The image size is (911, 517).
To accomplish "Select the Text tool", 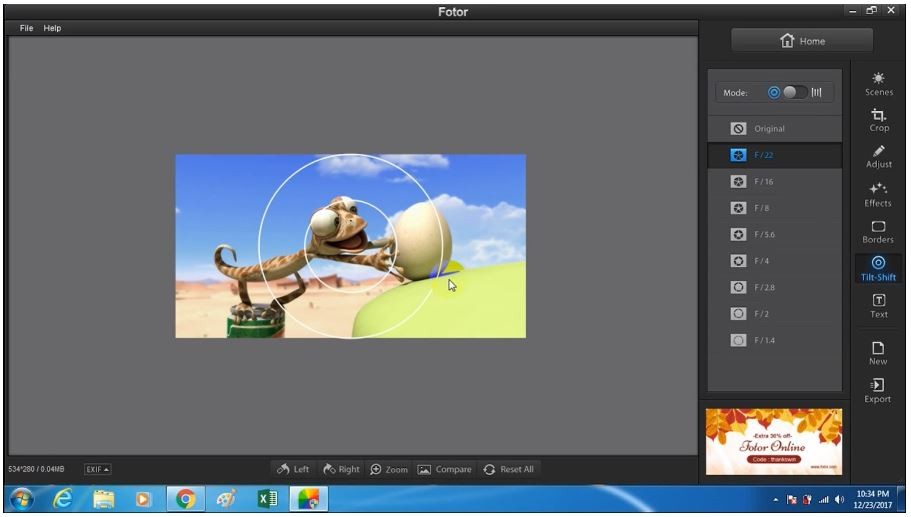I will 878,306.
